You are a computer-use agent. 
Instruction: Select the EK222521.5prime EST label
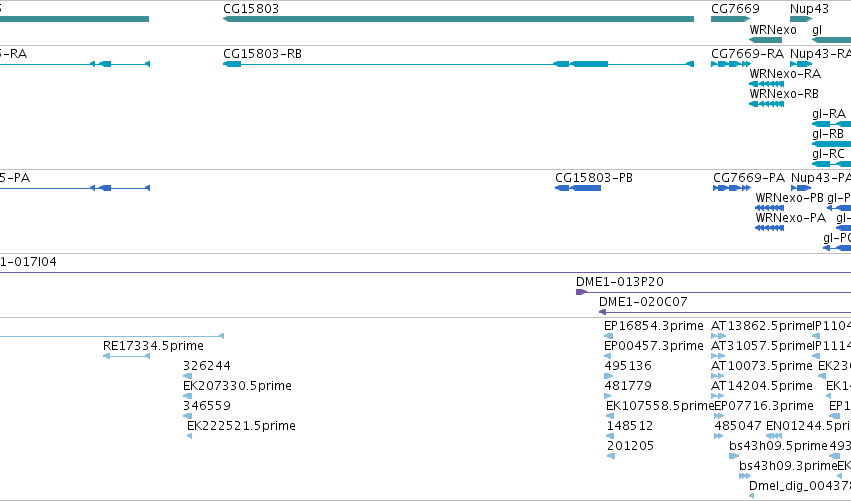point(241,426)
